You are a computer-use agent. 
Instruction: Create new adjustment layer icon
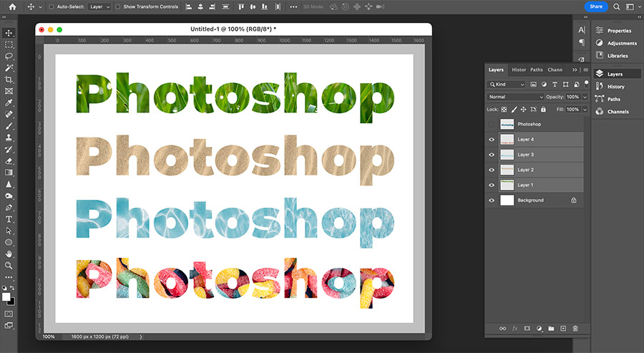click(x=539, y=329)
